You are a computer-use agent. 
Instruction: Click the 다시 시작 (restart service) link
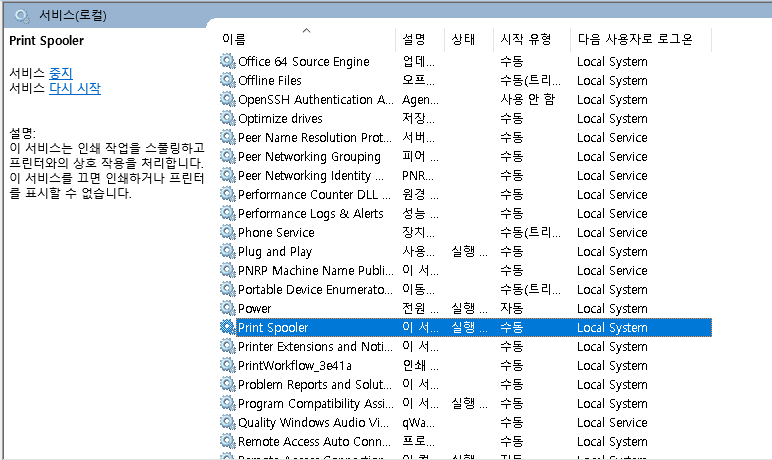coord(75,88)
